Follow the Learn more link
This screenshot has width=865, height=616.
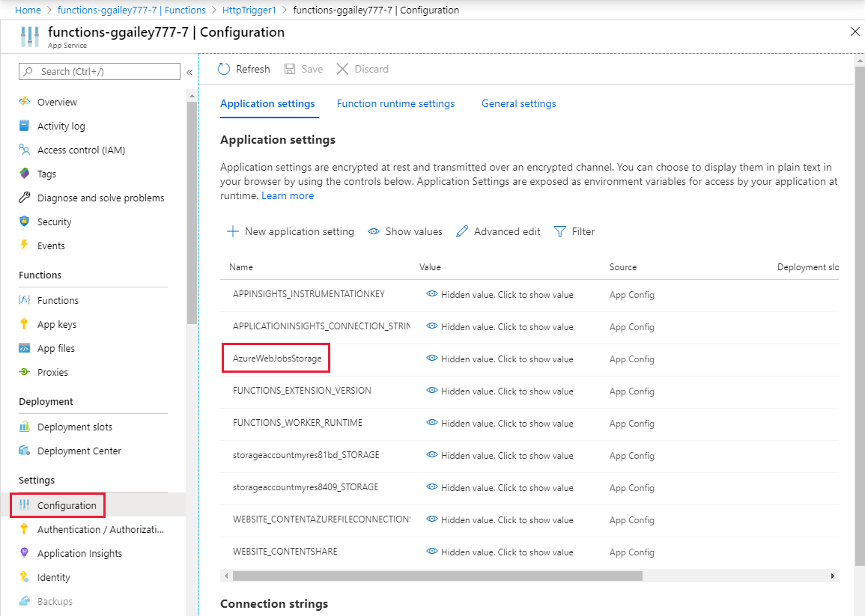288,196
